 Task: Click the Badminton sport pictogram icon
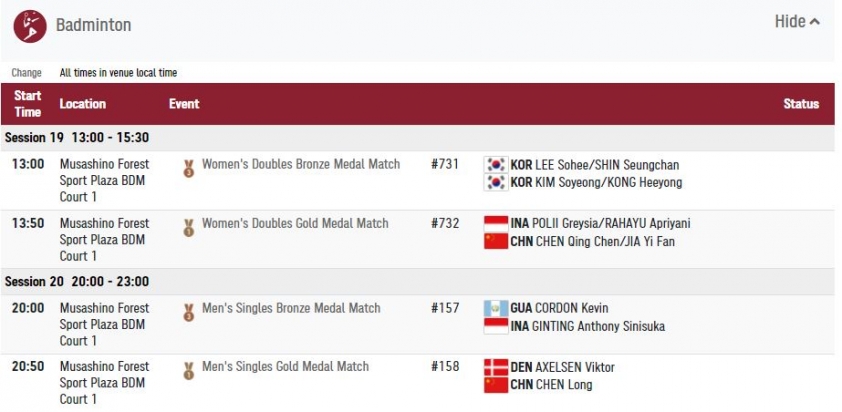click(30, 25)
